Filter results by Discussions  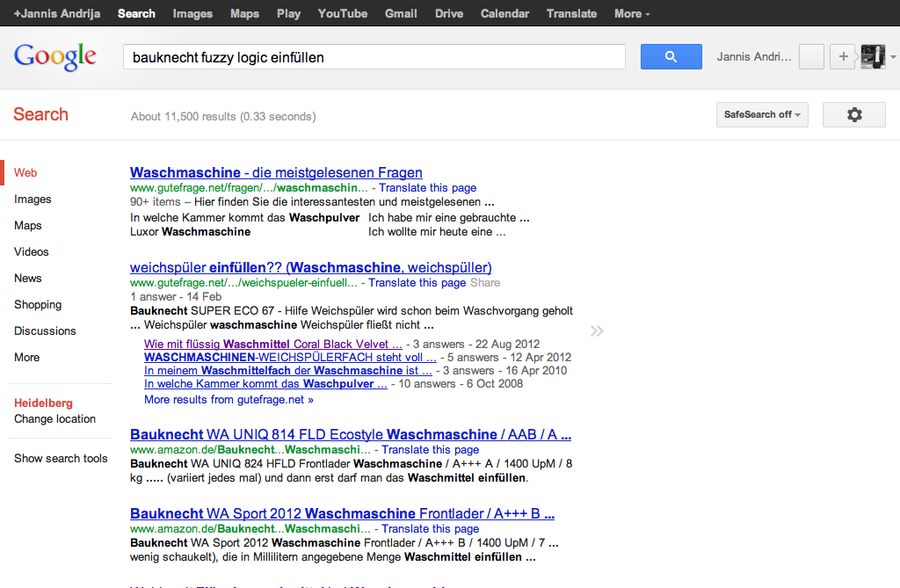click(x=45, y=331)
